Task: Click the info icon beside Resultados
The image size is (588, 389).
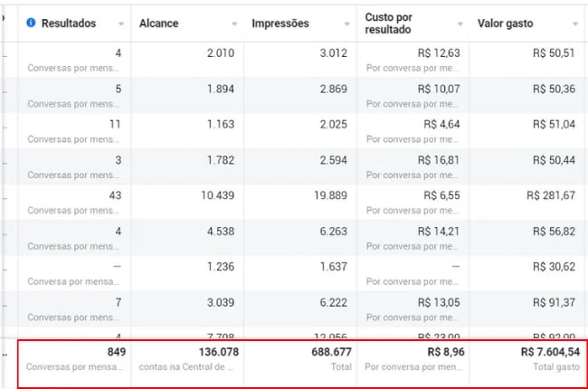Action: pos(32,24)
